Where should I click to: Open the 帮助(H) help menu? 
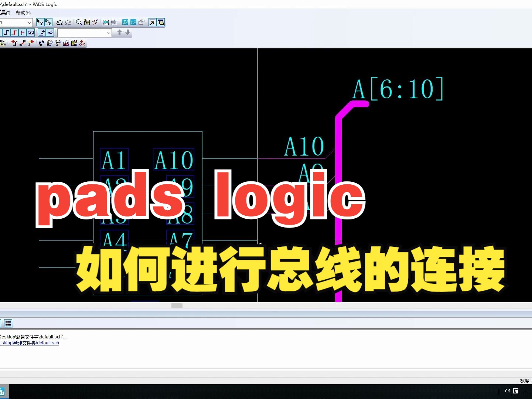click(x=23, y=13)
